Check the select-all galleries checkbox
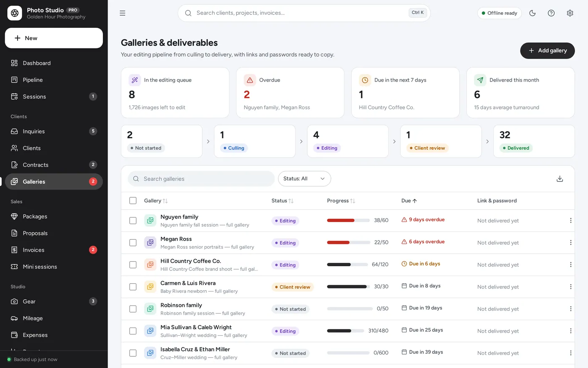The width and height of the screenshot is (588, 368). 133,201
